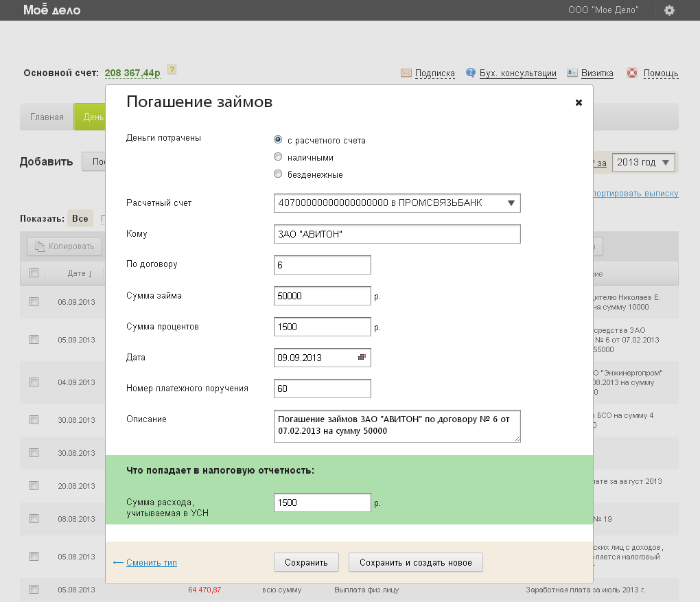Select the с расчетного счета radio button

point(278,140)
